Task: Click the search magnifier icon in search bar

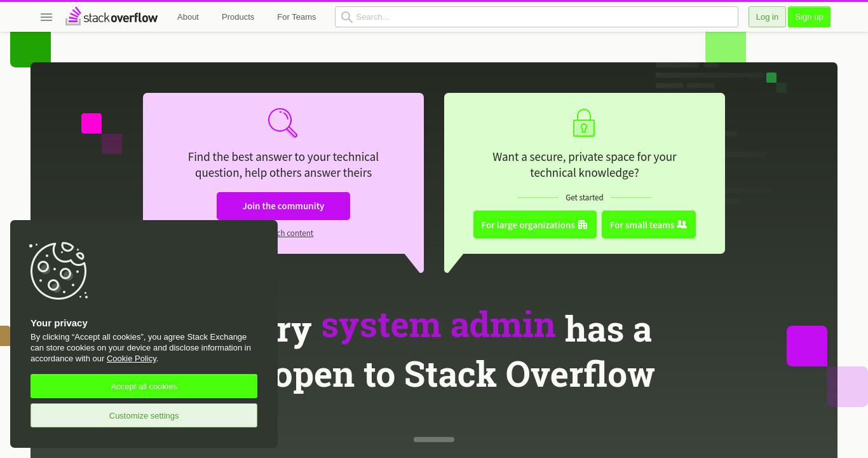Action: tap(346, 17)
